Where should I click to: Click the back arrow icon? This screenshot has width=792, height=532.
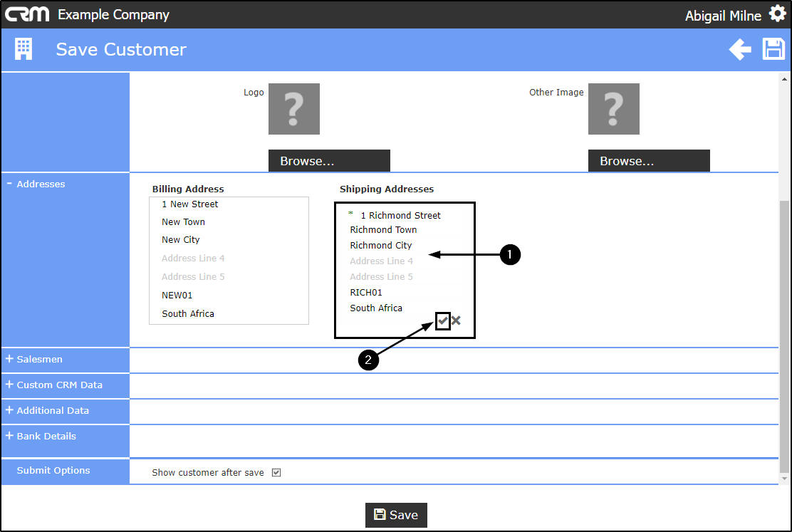tap(740, 50)
